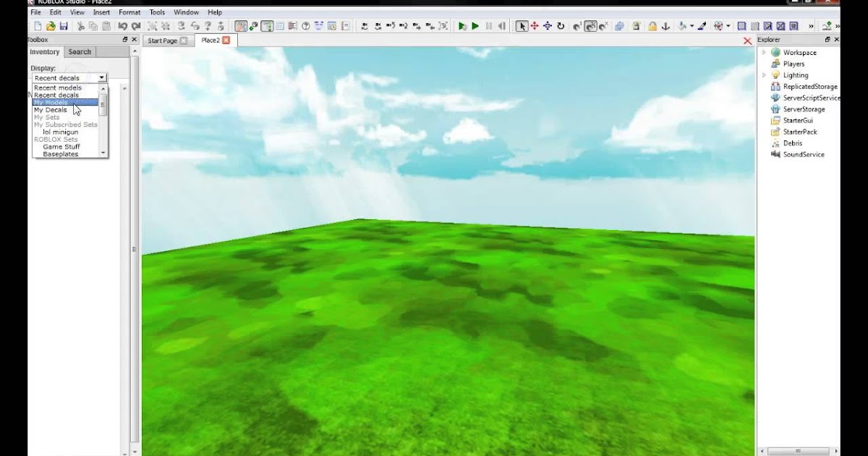Click the Play Solo green icon
Viewport: 868px width, 456px height.
point(462,26)
